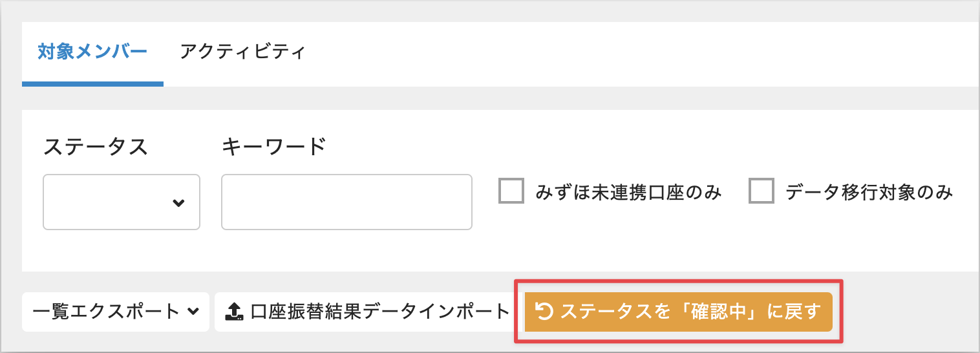Select the 対象メンバー tab
980x353 pixels.
[92, 52]
